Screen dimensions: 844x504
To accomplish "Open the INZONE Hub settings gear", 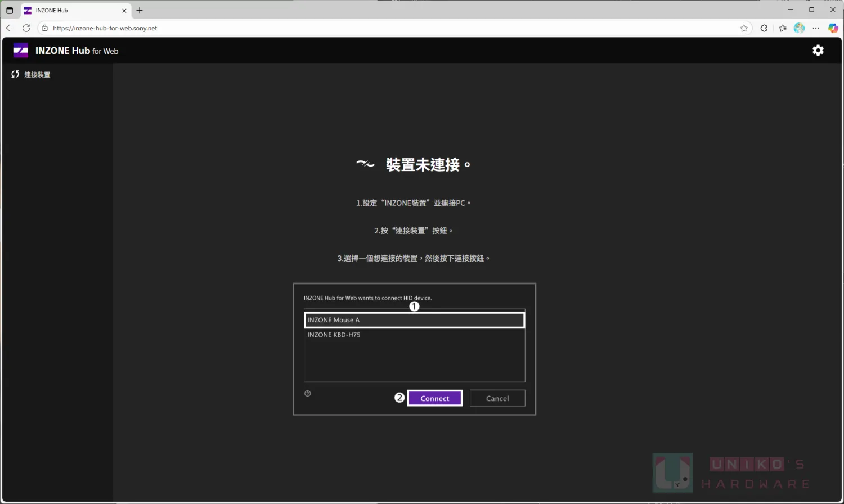I will click(818, 51).
